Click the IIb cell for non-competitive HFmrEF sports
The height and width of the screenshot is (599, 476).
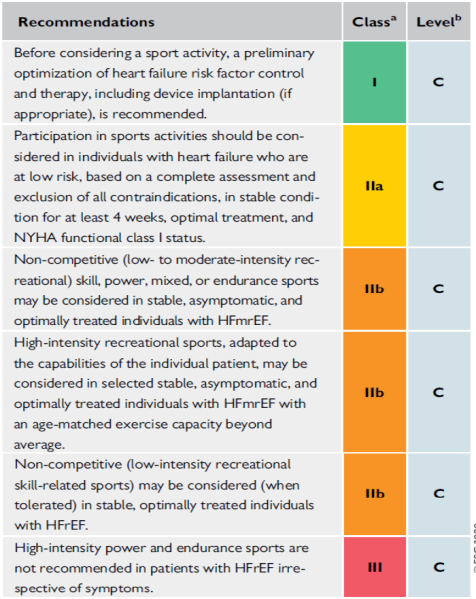pyautogui.click(x=374, y=289)
